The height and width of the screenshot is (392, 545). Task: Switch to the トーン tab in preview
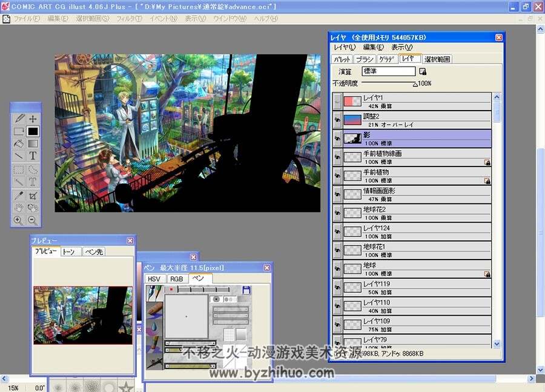(71, 252)
